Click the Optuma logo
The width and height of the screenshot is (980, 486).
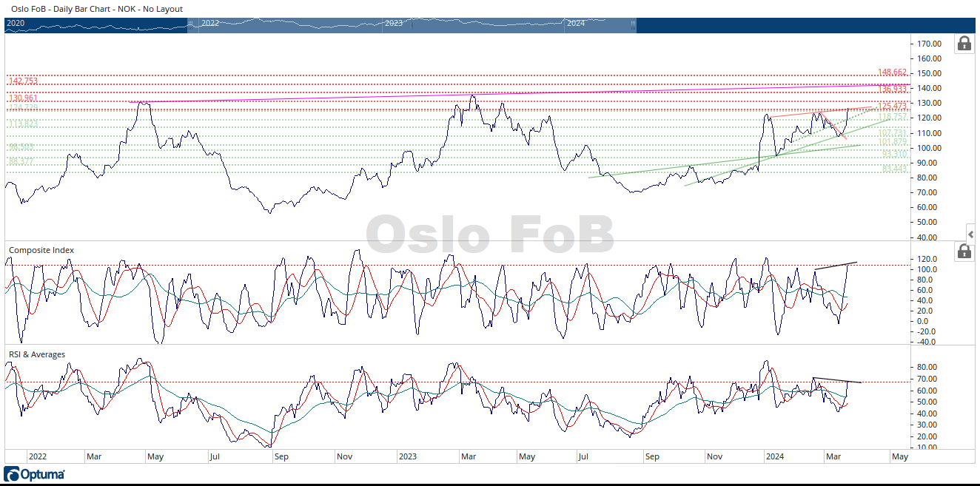pyautogui.click(x=34, y=474)
